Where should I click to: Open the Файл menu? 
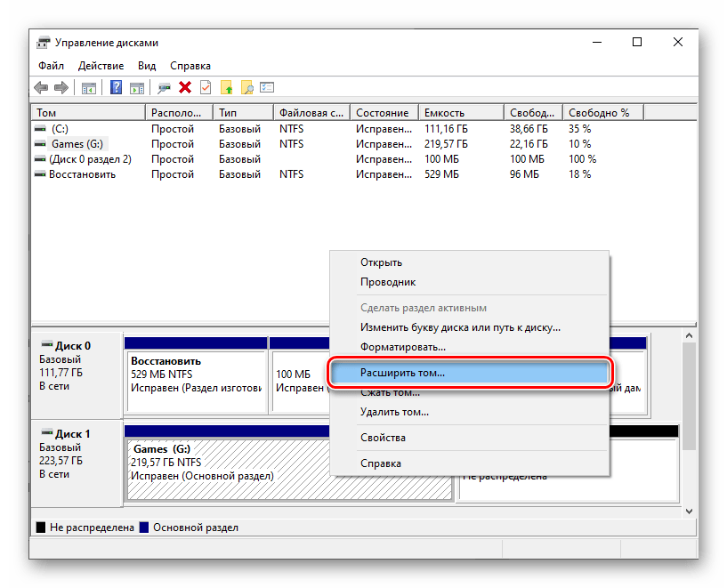pos(51,66)
